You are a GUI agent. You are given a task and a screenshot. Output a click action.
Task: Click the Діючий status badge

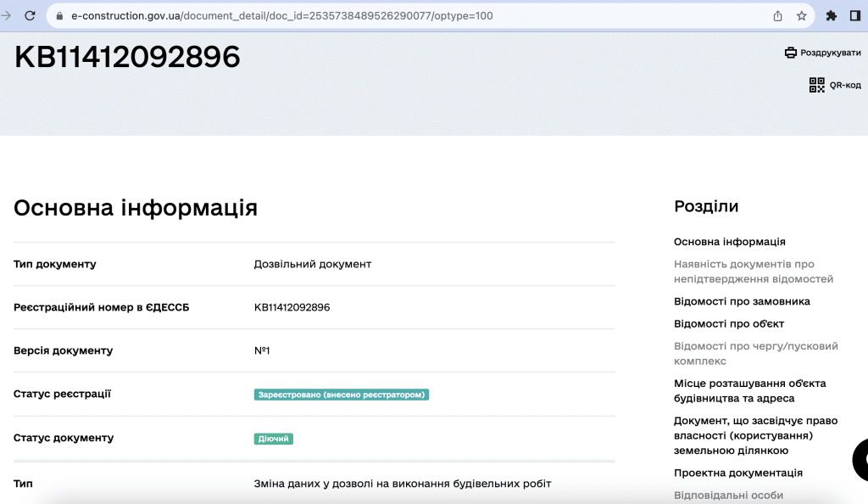pyautogui.click(x=273, y=439)
